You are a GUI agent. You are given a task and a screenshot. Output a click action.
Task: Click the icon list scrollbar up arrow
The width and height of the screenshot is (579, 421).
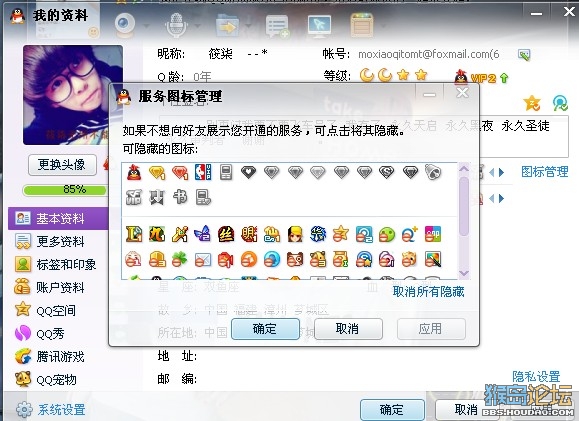tap(463, 169)
